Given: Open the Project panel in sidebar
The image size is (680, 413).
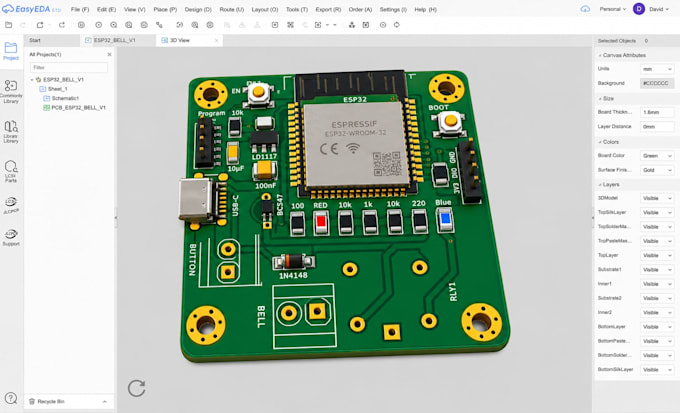Looking at the screenshot, I should (11, 51).
